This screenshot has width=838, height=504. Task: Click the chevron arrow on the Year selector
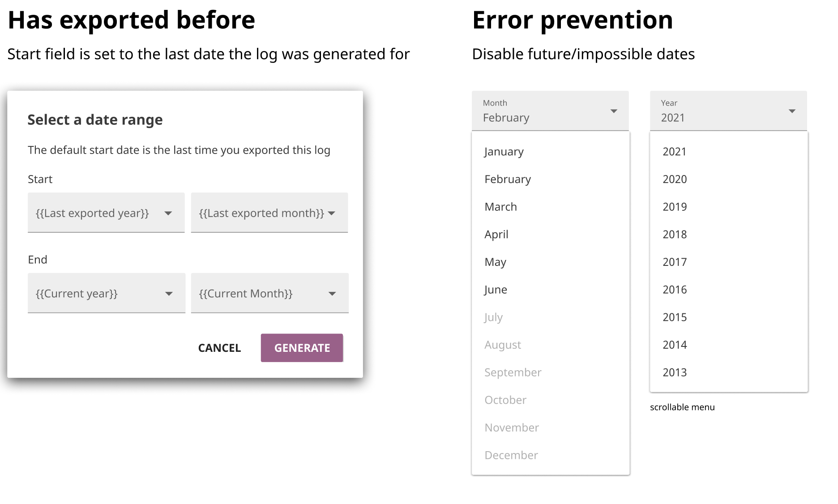[791, 111]
